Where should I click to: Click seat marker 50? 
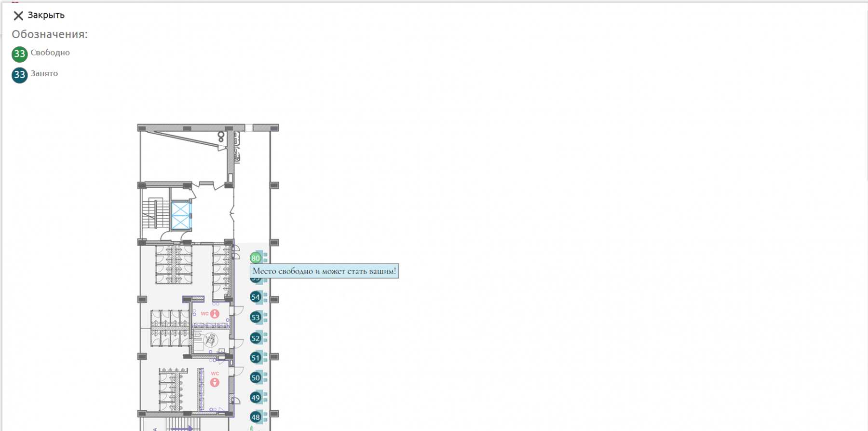[256, 377]
